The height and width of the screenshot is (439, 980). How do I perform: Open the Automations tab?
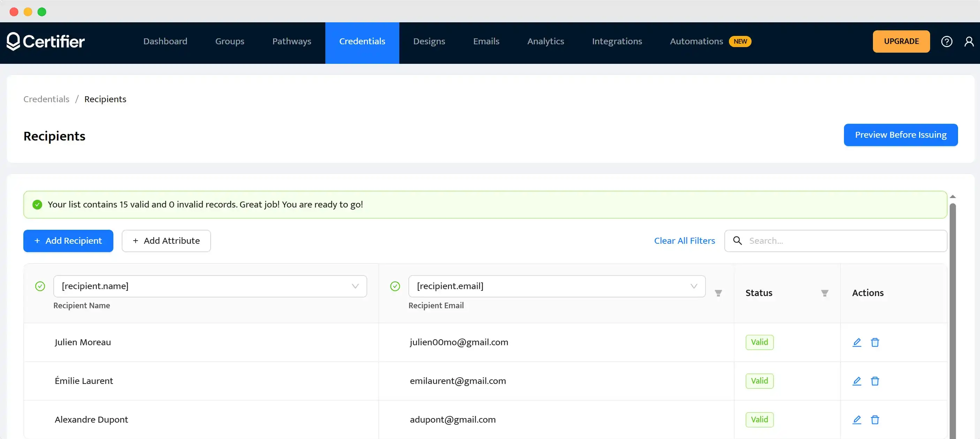696,41
